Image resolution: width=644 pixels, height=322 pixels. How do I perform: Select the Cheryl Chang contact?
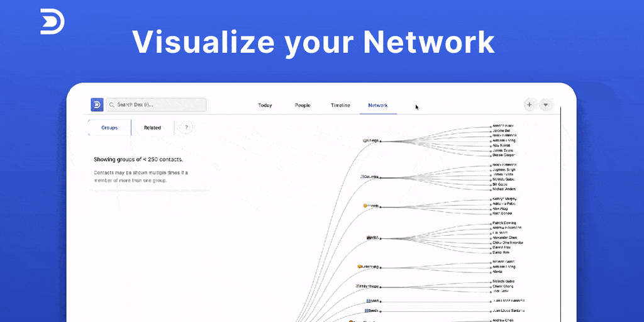(502, 286)
